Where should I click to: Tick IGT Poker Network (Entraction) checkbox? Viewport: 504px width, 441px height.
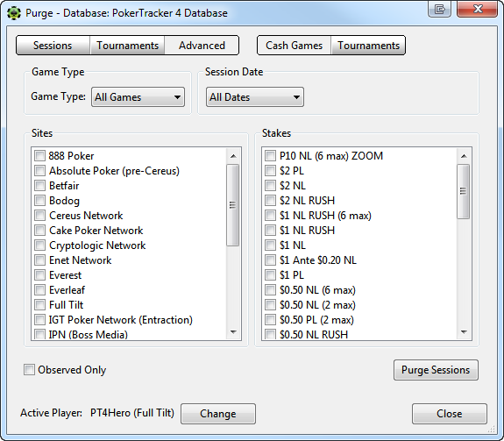[x=39, y=319]
